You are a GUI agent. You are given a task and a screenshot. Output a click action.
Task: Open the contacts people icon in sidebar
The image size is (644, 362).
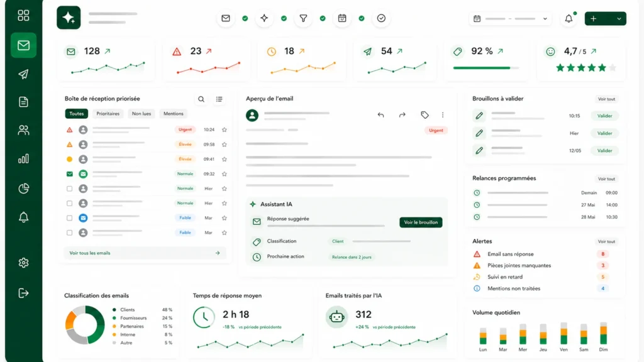[23, 130]
